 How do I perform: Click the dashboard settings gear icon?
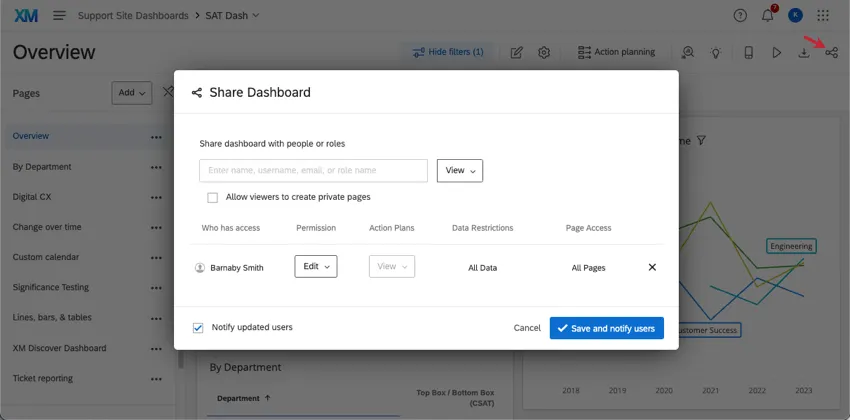point(544,52)
